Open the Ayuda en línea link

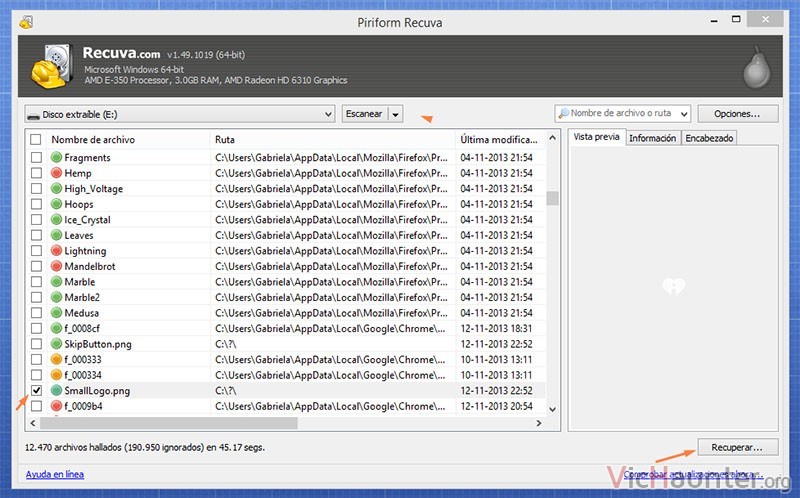coord(55,475)
